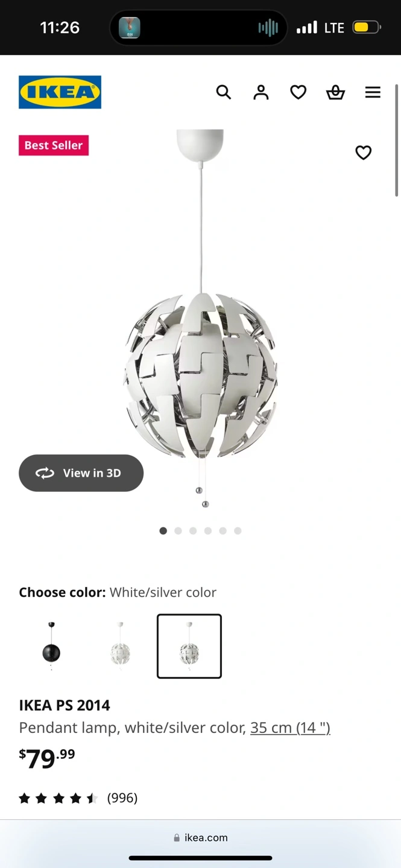Image resolution: width=401 pixels, height=868 pixels.
Task: Jump to the last image carousel dot
Action: 238,531
